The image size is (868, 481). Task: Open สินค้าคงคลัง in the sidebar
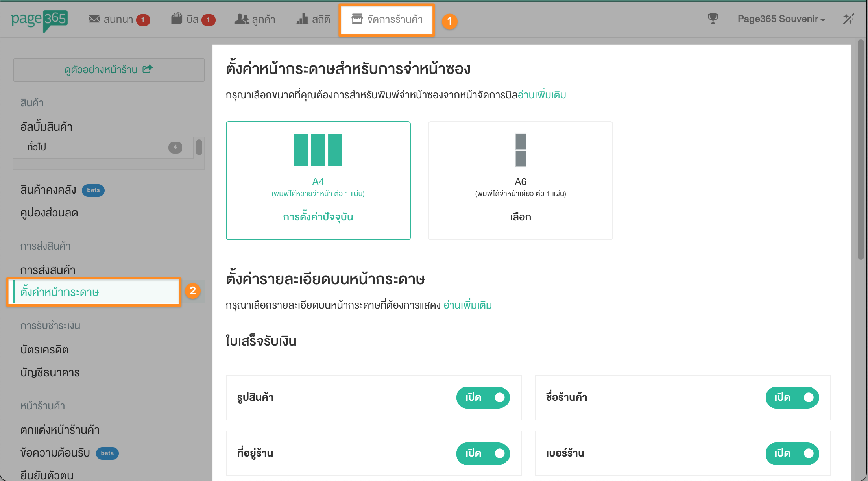(x=48, y=190)
